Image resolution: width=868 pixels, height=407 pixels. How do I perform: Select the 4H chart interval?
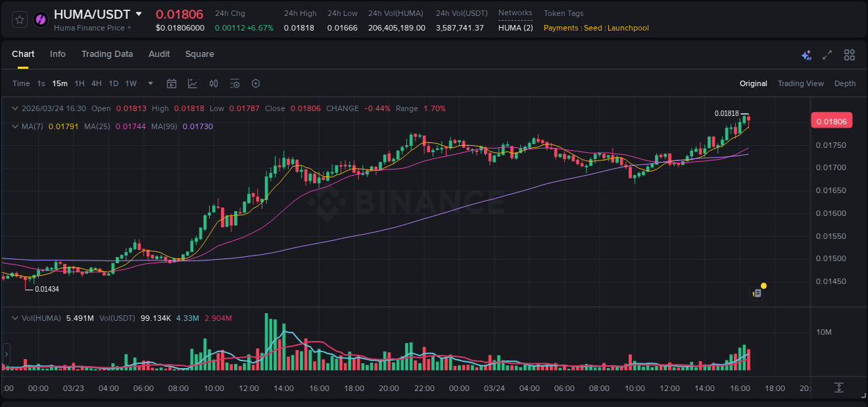97,83
